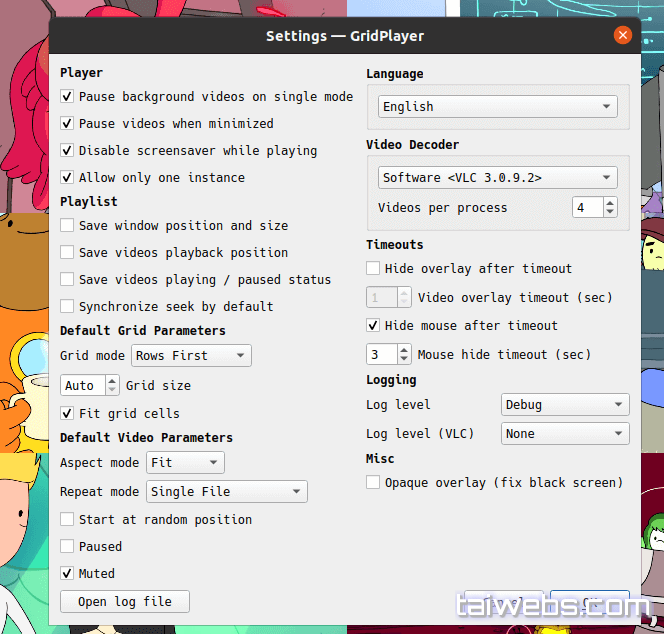This screenshot has width=664, height=634.
Task: Disable Pause background videos on single mode
Action: point(67,97)
